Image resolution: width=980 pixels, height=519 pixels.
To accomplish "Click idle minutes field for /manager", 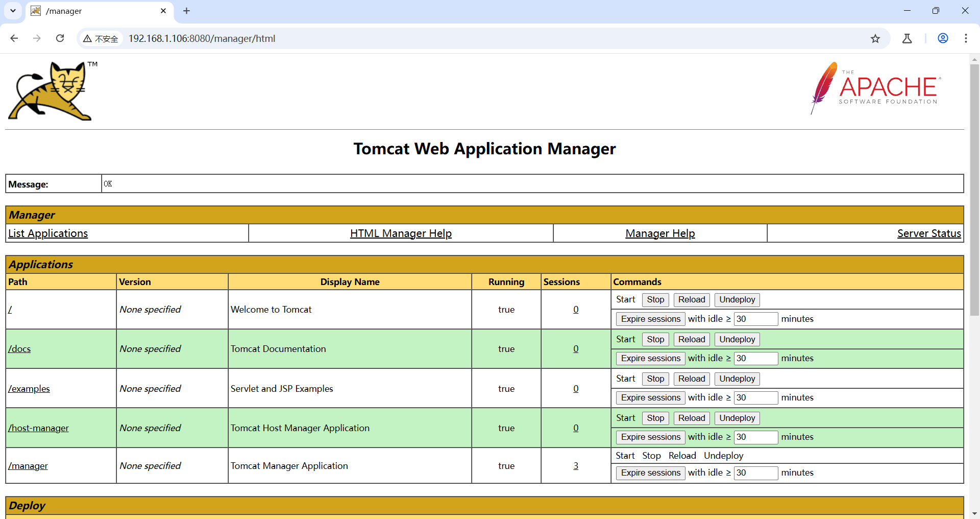I will (756, 473).
